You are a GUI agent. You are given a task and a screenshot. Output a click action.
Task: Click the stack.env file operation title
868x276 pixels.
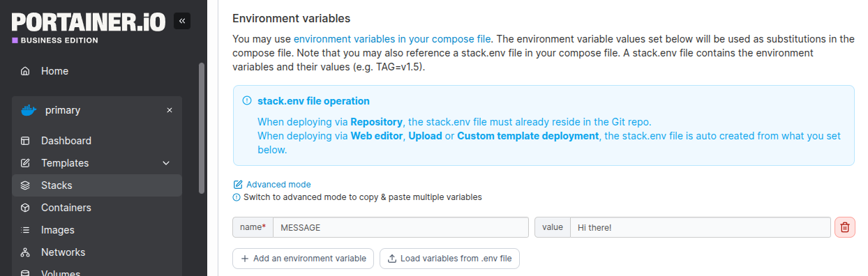point(313,101)
